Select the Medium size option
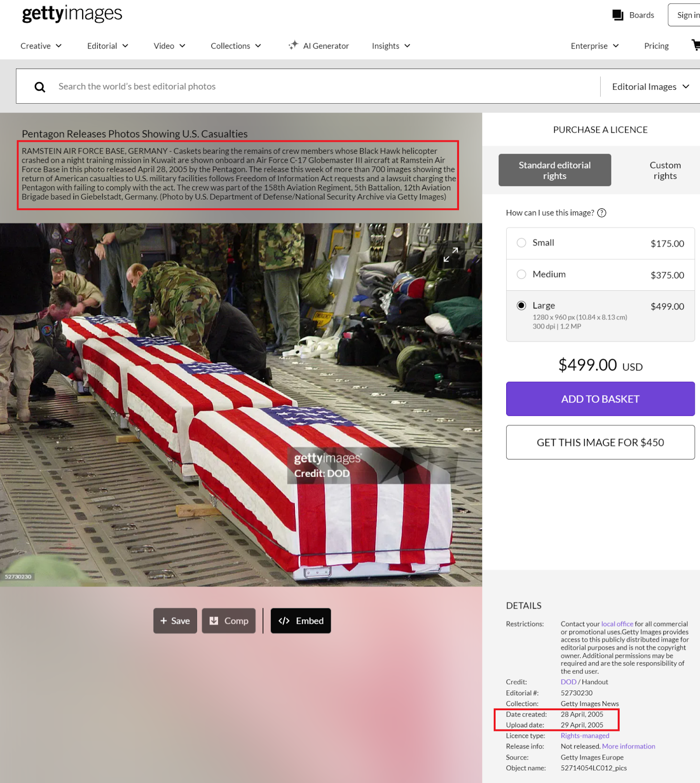This screenshot has width=700, height=783. [x=600, y=275]
